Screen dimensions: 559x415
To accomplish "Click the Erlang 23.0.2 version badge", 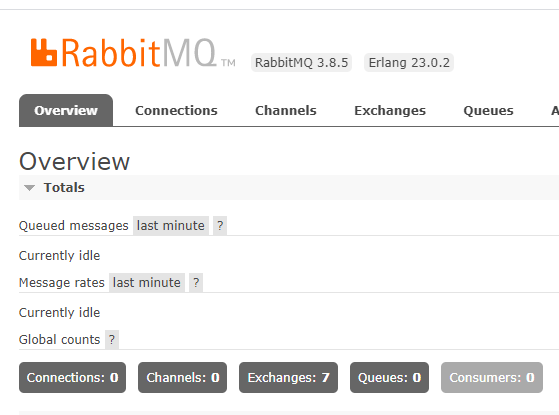I will (x=409, y=63).
